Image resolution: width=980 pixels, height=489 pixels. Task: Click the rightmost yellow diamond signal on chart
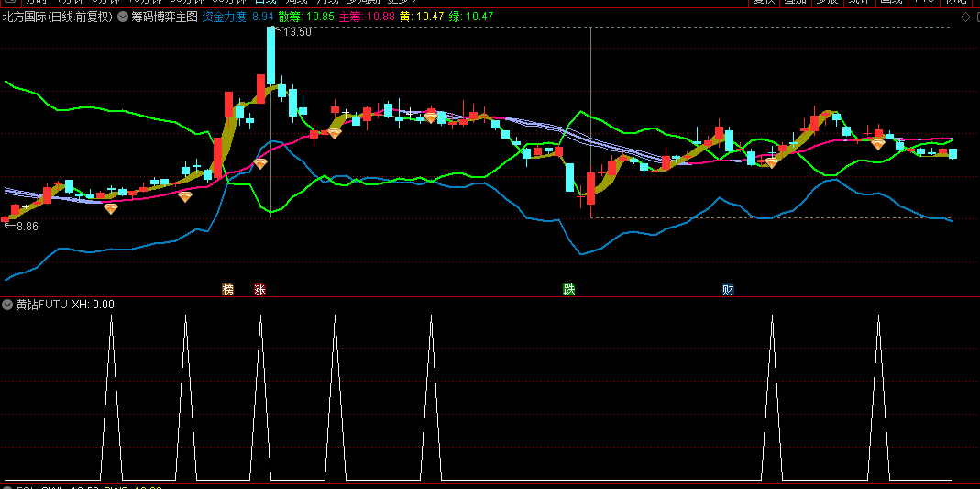pos(877,144)
